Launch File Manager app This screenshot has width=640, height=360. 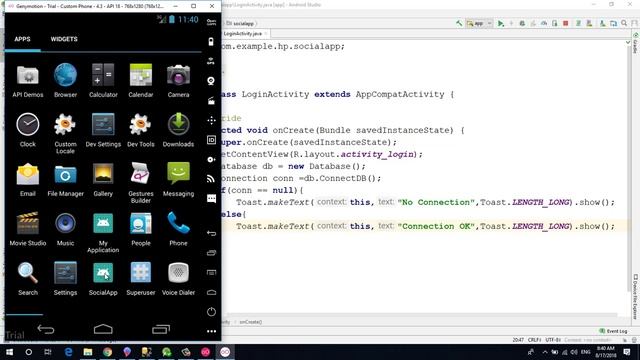tap(65, 180)
